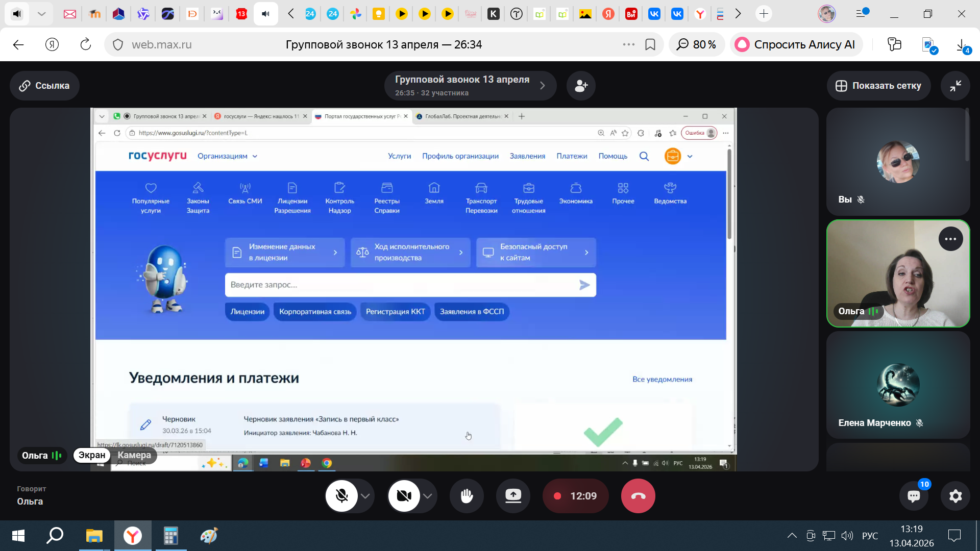Image resolution: width=980 pixels, height=551 pixels.
Task: Click Все уведомления link in shared screen
Action: tap(662, 379)
